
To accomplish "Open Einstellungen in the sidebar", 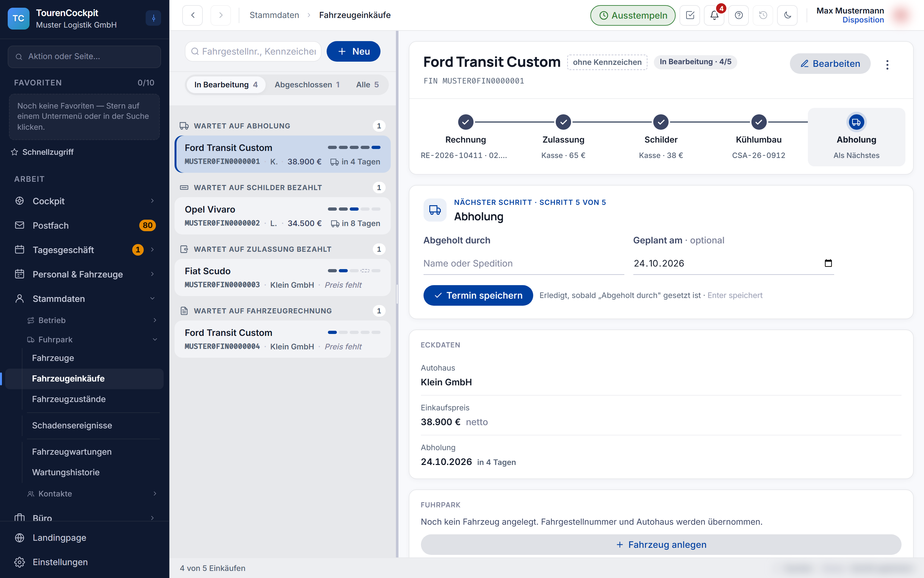I will 84,562.
